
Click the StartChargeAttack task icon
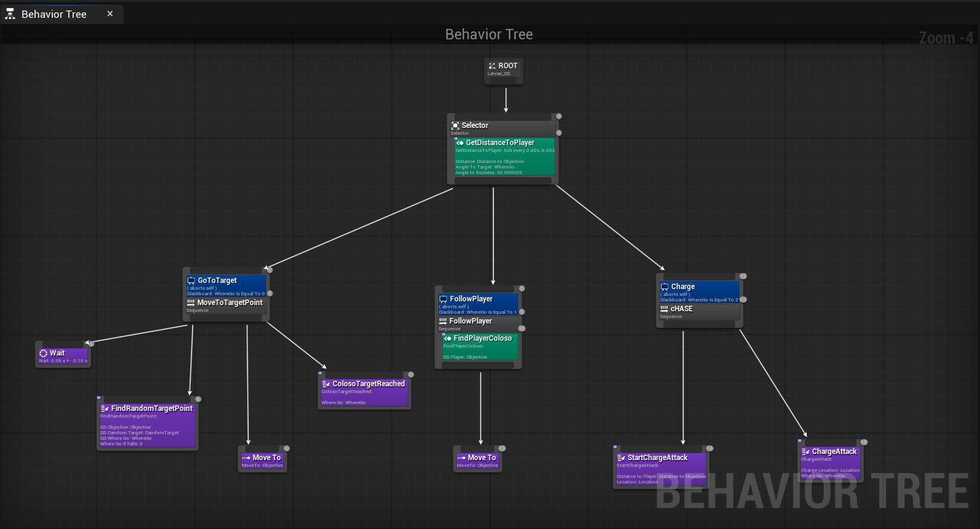pos(621,458)
